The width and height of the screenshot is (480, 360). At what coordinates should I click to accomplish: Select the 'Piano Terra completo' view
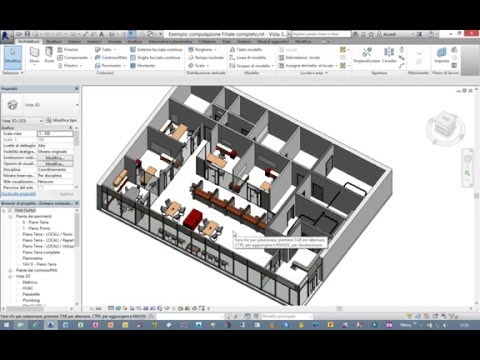(x=41, y=252)
